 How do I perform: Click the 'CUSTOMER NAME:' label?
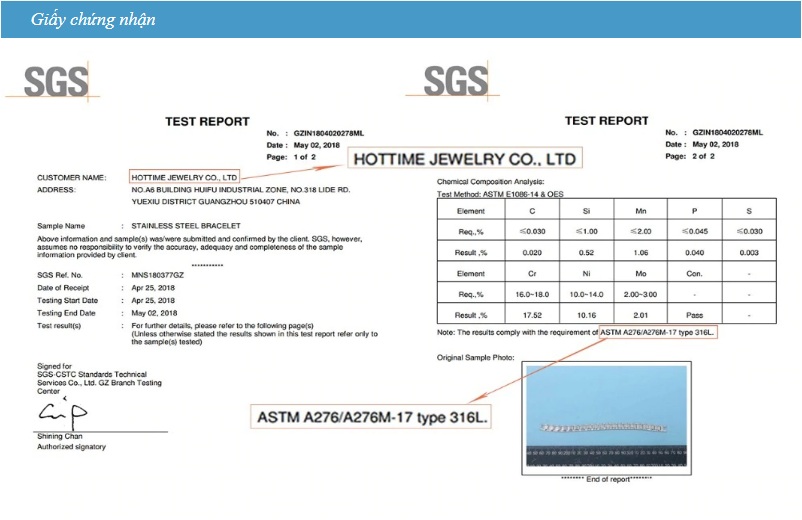(x=72, y=177)
